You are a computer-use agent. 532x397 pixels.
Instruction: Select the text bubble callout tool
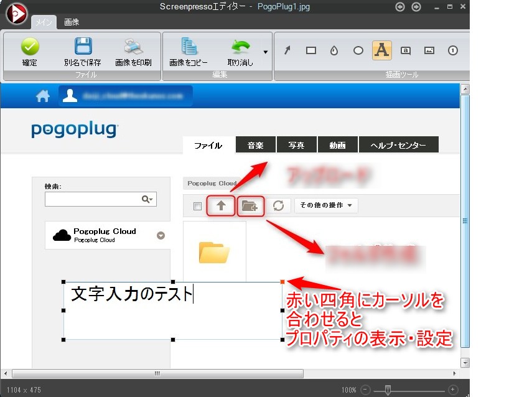[406, 50]
